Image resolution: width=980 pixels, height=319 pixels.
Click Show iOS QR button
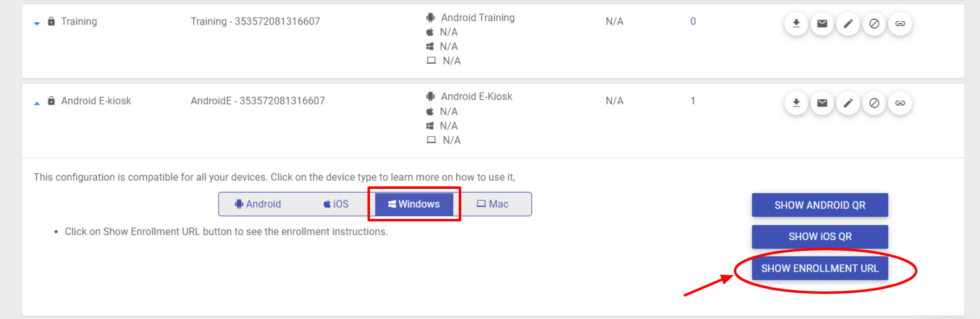820,236
